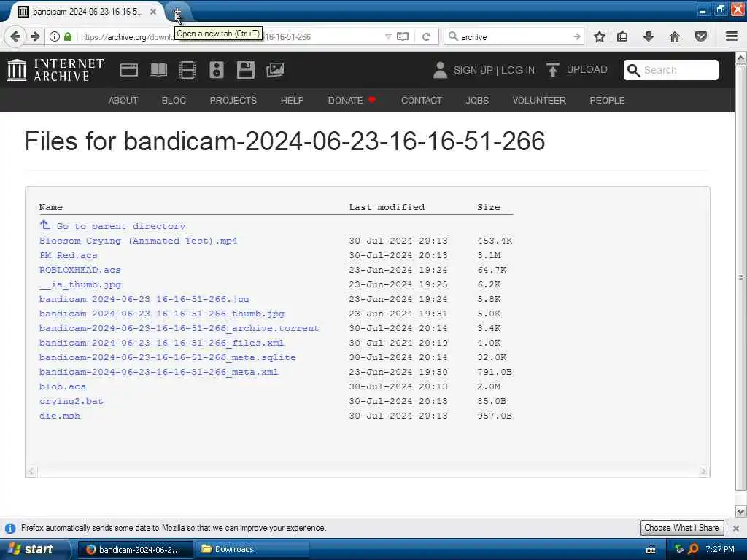Download the _archive.torrent file
Screen dimensions: 747x560
point(179,328)
